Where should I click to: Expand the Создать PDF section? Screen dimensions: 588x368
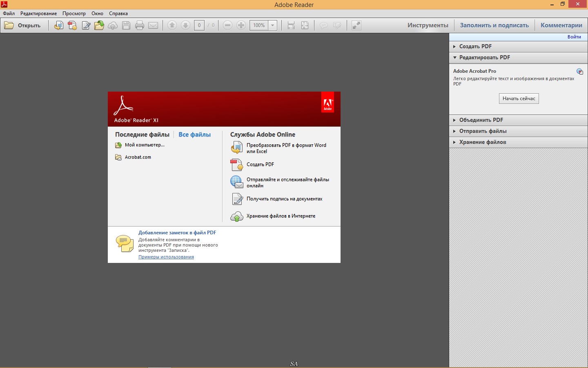pyautogui.click(x=518, y=47)
